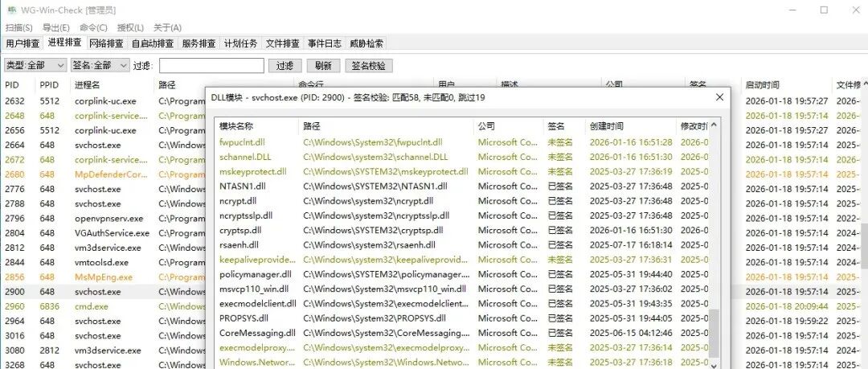Select the mskeyprotect.dll module row
Screen dimensions: 868x369
click(463, 172)
